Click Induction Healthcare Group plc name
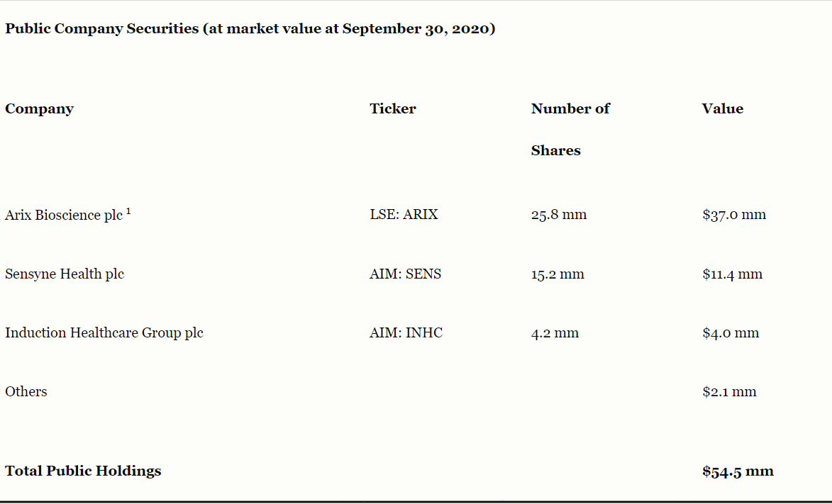This screenshot has height=504, width=832. [x=104, y=333]
